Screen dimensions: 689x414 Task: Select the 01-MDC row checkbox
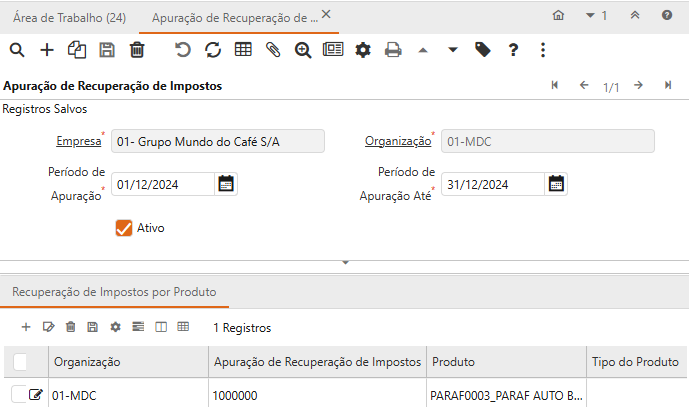[x=18, y=395]
